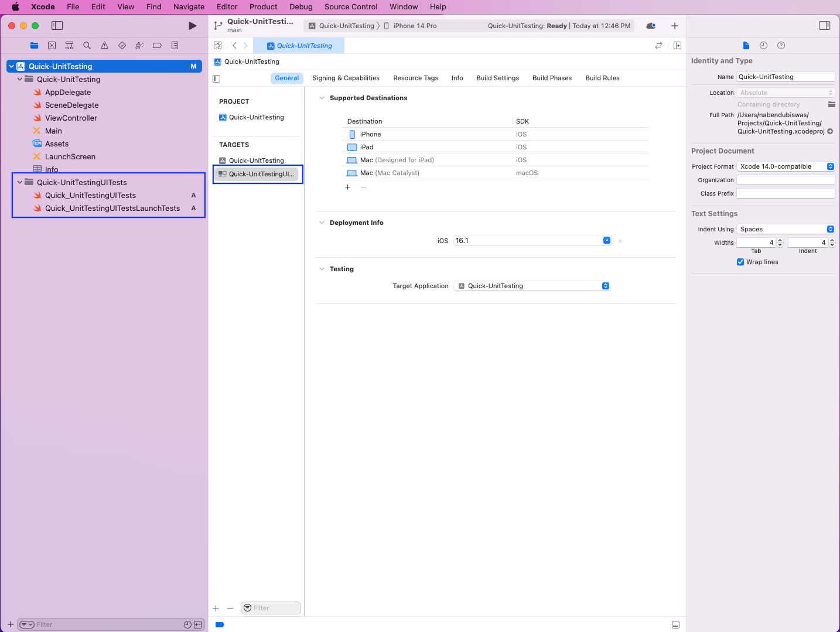Go back in editor history
Viewport: 840px width, 632px height.
click(x=235, y=46)
